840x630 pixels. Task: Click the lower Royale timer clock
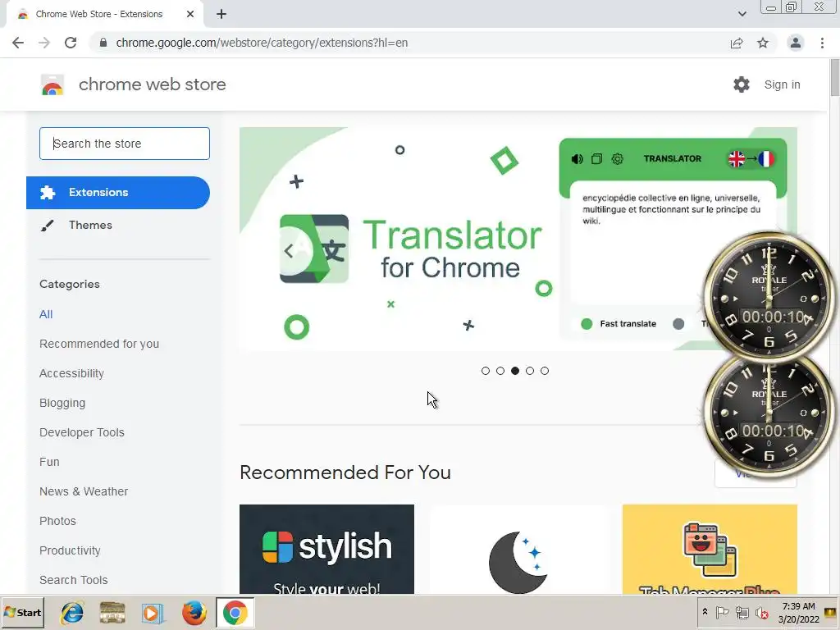click(x=769, y=416)
